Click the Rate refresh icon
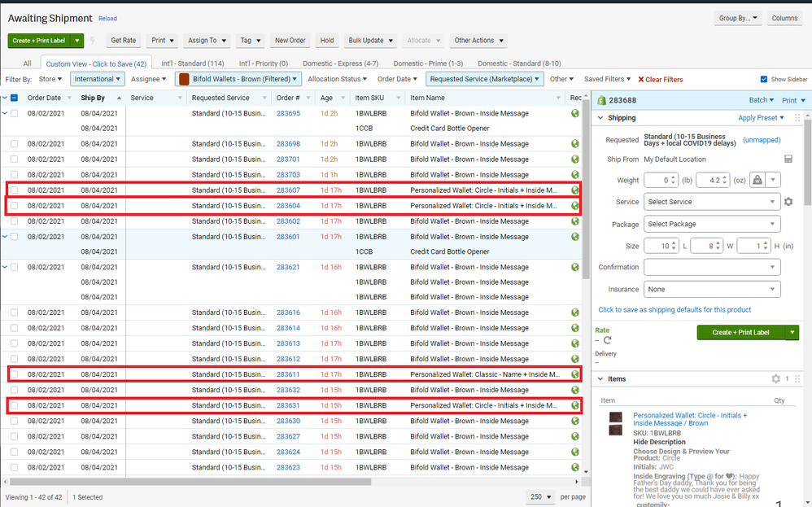812x507 pixels. click(x=607, y=340)
